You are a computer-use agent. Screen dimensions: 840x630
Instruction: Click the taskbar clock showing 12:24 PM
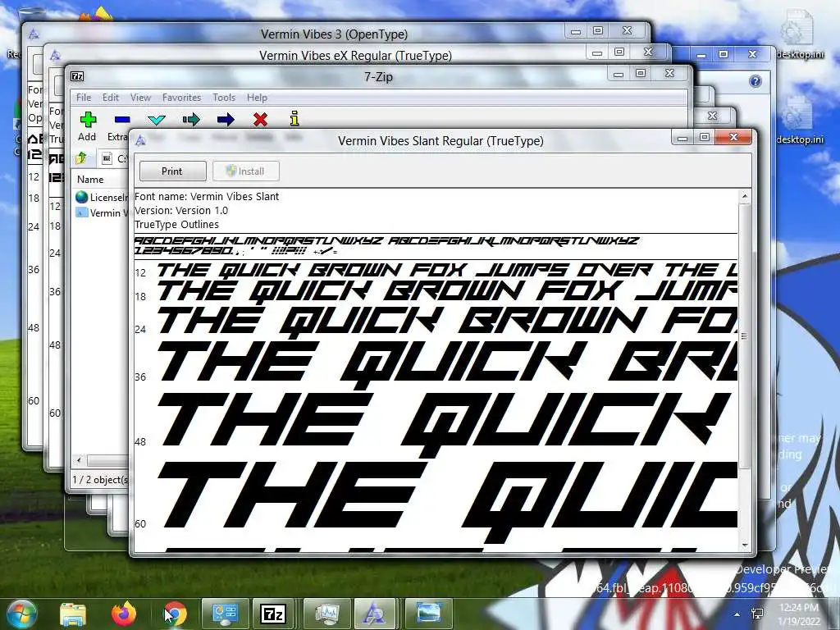point(799,614)
